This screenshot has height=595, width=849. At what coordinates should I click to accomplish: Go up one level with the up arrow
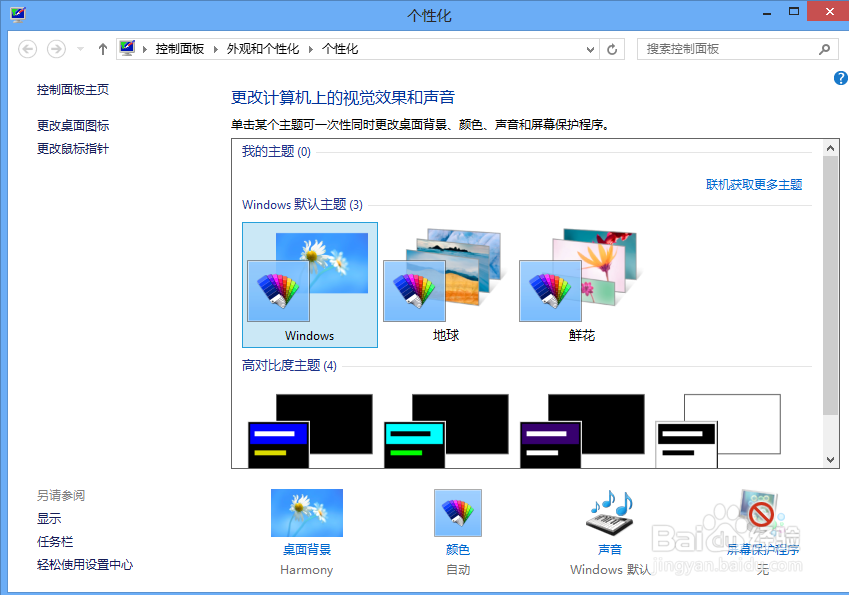(103, 49)
